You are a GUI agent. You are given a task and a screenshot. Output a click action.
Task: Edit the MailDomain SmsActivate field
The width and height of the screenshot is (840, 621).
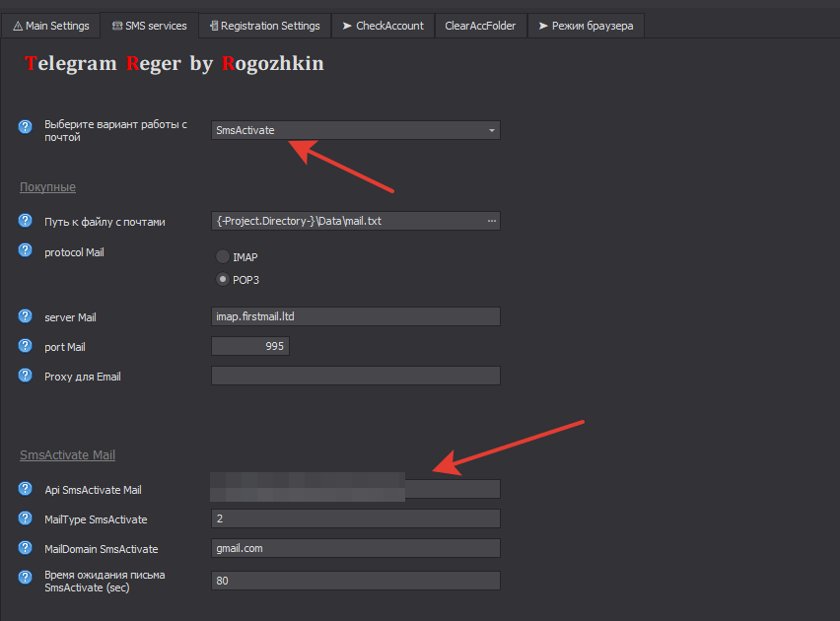tap(356, 548)
